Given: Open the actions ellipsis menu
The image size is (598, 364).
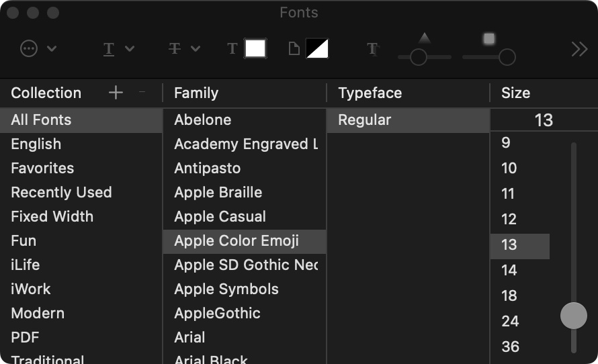Looking at the screenshot, I should (x=37, y=48).
